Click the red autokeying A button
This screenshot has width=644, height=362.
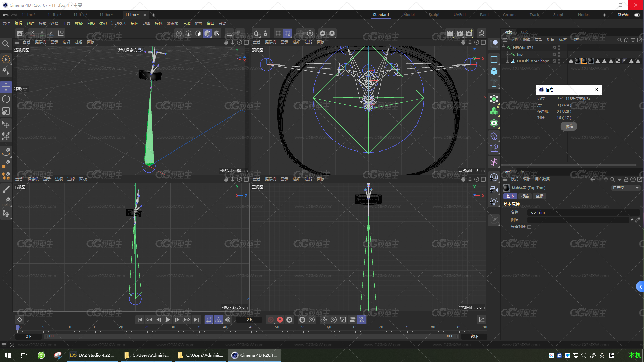click(280, 320)
